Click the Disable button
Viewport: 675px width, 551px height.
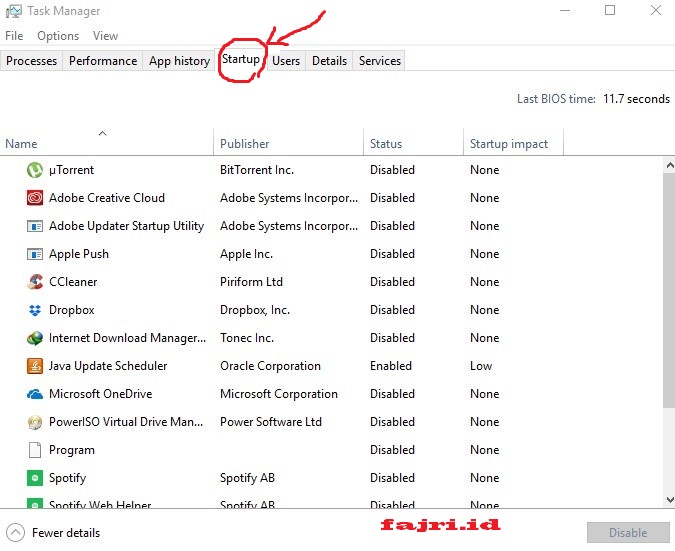coord(628,532)
